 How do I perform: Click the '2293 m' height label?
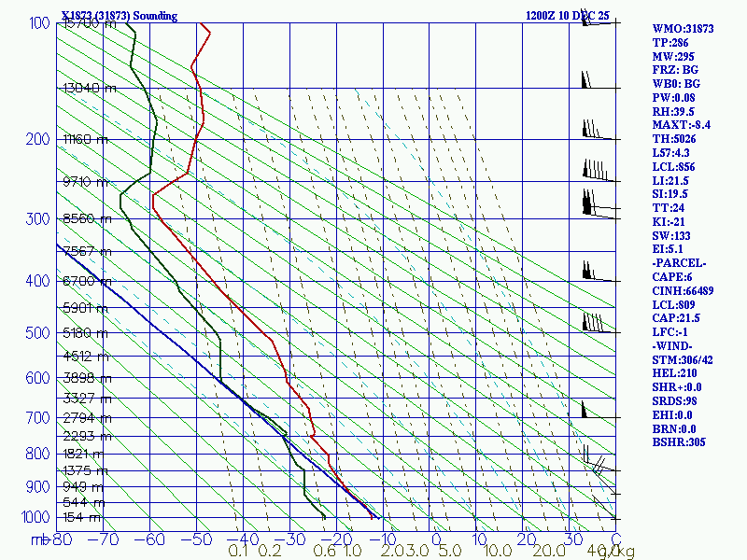click(87, 436)
